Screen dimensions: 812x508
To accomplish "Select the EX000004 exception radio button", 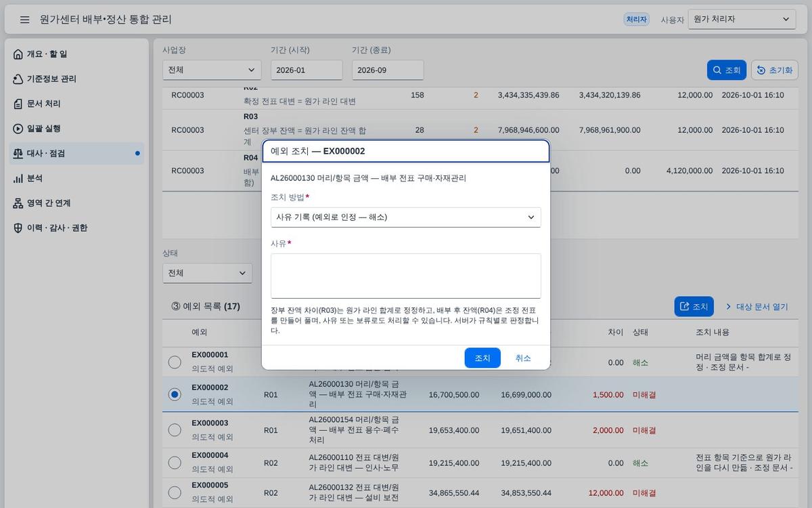I will click(x=175, y=463).
